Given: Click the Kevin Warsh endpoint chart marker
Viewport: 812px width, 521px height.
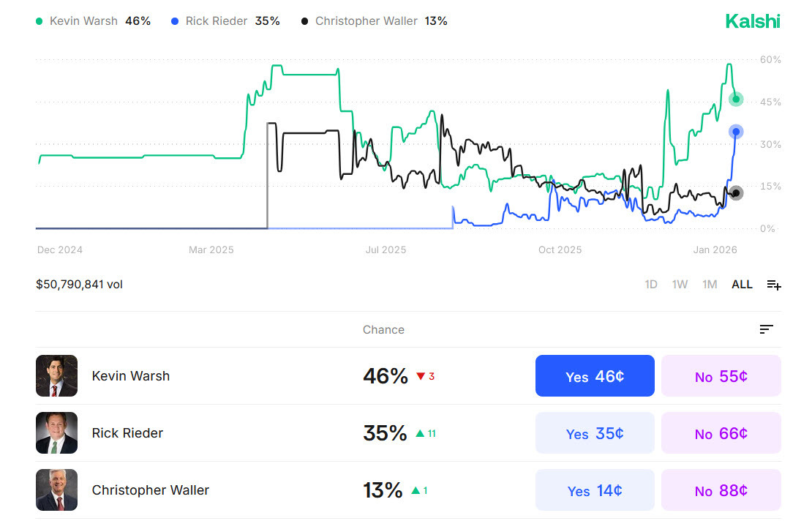Looking at the screenshot, I should click(736, 99).
